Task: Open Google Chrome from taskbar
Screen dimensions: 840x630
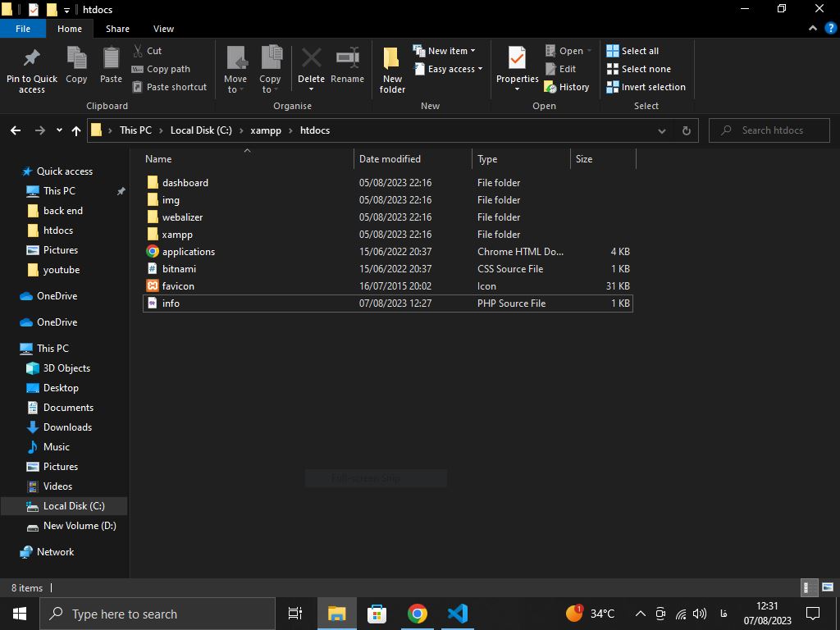Action: [418, 614]
